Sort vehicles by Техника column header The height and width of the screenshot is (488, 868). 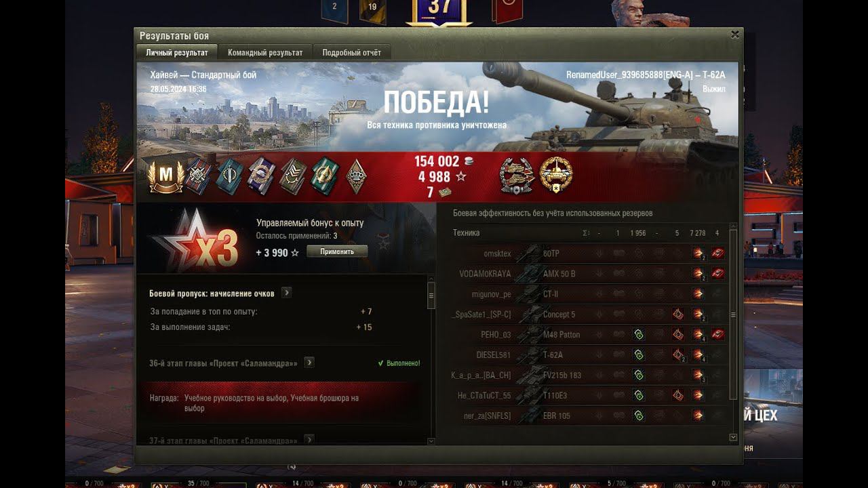tap(466, 232)
